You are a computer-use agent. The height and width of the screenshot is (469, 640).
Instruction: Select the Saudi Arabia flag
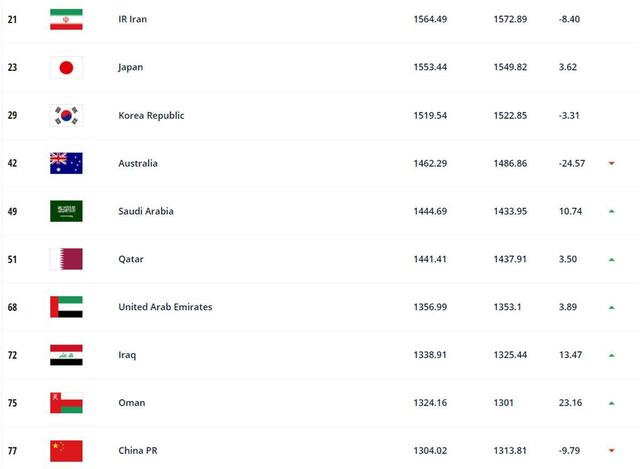pyautogui.click(x=66, y=211)
